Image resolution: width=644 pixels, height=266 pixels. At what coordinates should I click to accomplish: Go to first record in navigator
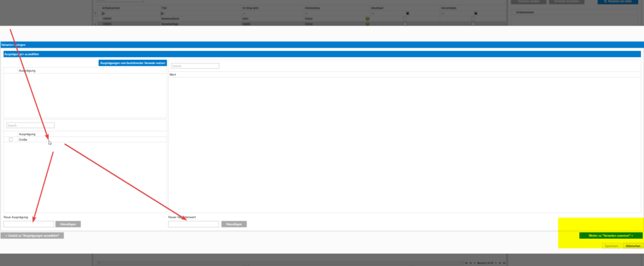466,263
